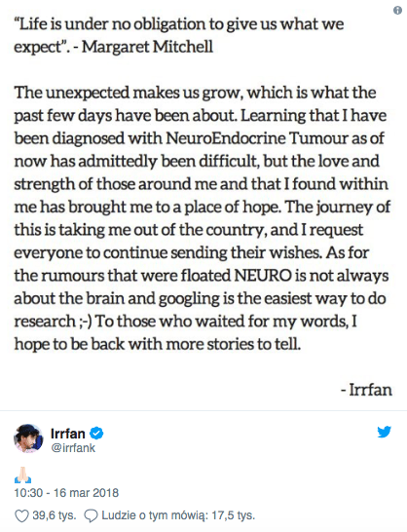Open the Irrfan display name link
The image size is (407, 532).
tap(68, 434)
